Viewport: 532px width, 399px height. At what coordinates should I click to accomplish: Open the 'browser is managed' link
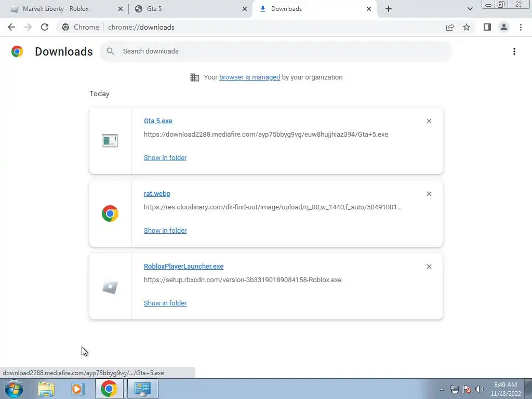(x=250, y=77)
